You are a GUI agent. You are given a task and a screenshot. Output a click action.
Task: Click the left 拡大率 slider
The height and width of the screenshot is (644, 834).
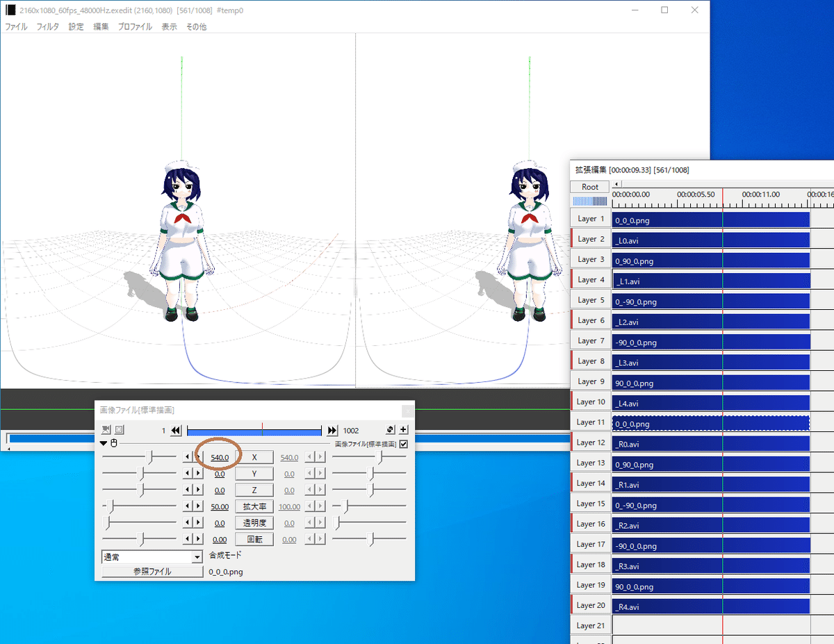(140, 506)
